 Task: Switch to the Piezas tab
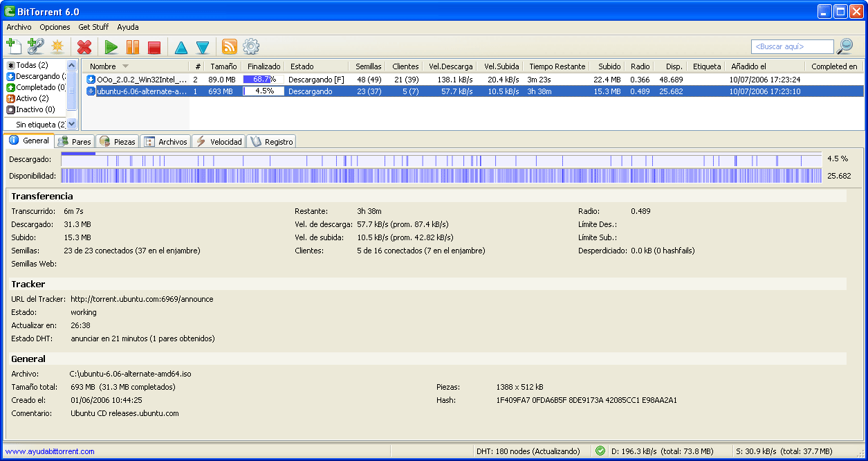pos(118,141)
